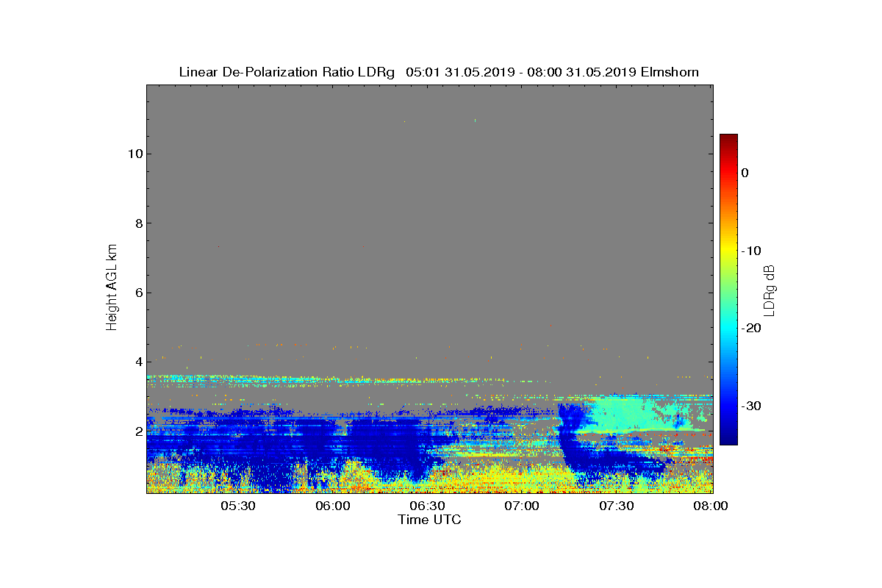Click the dark blue bottom of the colorbar
This screenshot has height=588, width=882.
728,439
